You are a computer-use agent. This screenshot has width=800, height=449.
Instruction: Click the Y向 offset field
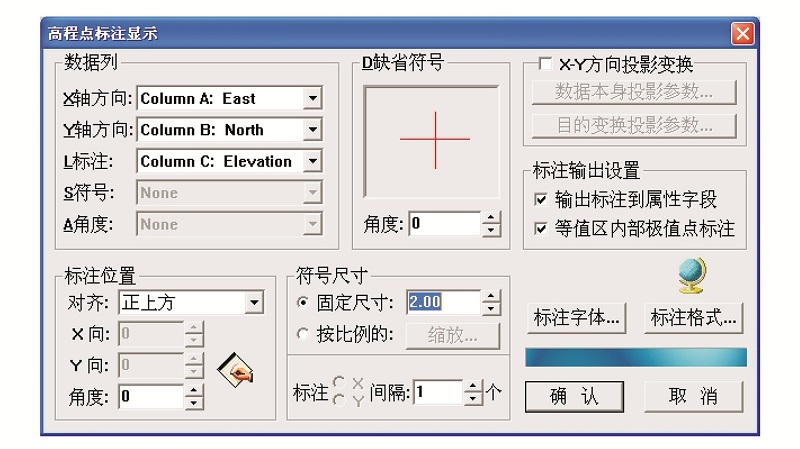[151, 365]
